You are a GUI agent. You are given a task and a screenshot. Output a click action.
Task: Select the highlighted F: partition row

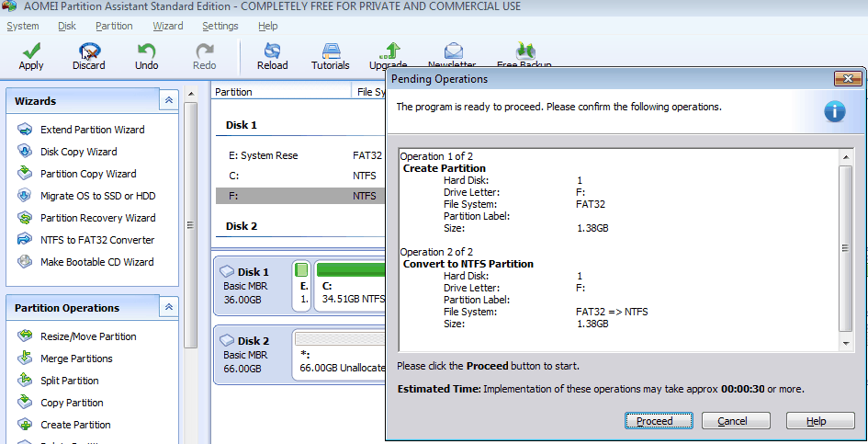(300, 196)
